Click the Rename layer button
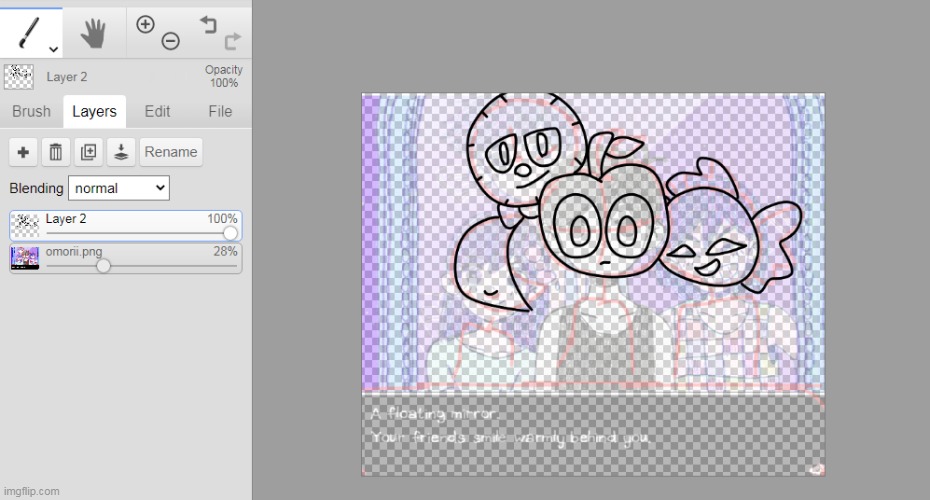 pyautogui.click(x=171, y=152)
